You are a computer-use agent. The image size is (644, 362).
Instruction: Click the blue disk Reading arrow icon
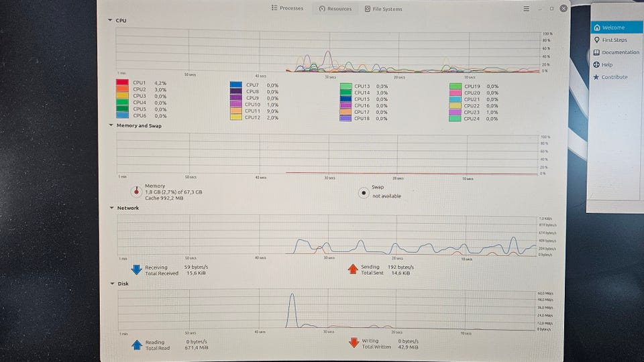pos(136,344)
